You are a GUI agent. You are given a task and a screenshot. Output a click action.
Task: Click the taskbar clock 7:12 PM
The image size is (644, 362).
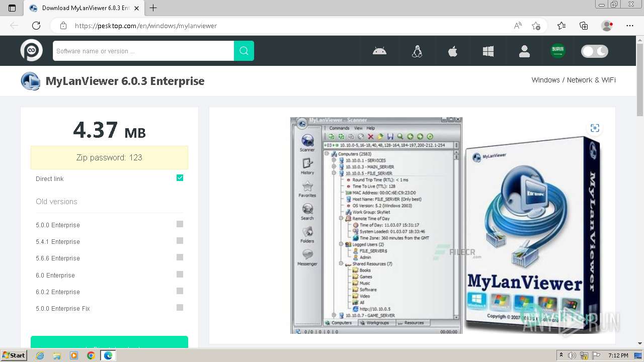618,355
